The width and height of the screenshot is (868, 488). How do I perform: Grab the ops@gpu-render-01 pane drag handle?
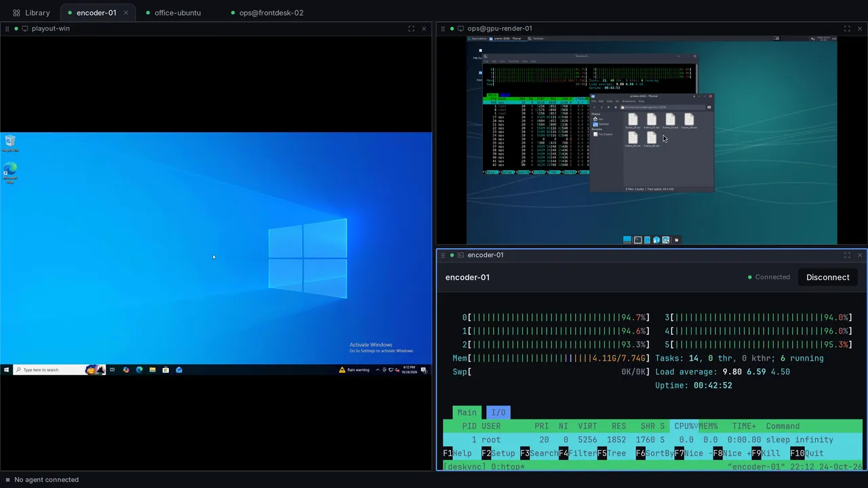[443, 28]
